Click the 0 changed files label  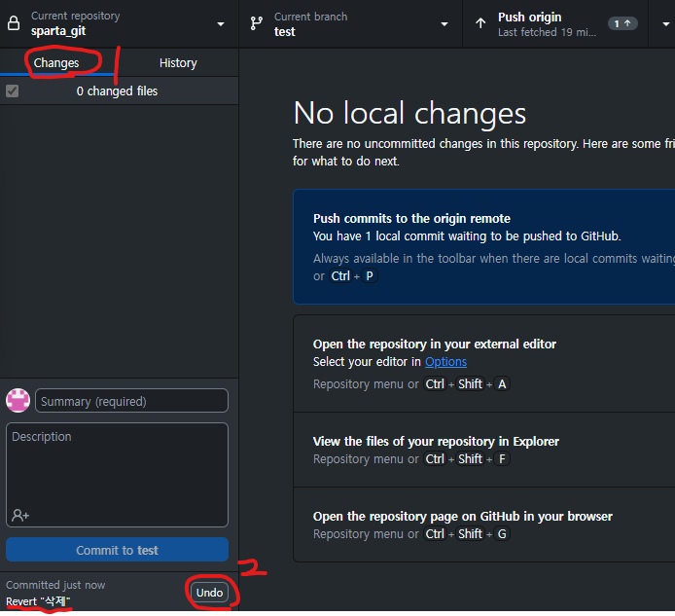[x=117, y=91]
